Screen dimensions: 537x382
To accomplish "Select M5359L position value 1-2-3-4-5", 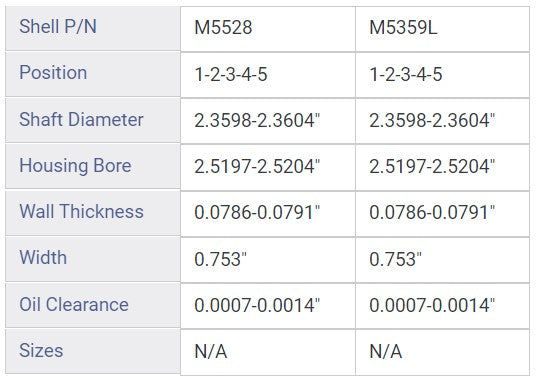I will 442,75.
